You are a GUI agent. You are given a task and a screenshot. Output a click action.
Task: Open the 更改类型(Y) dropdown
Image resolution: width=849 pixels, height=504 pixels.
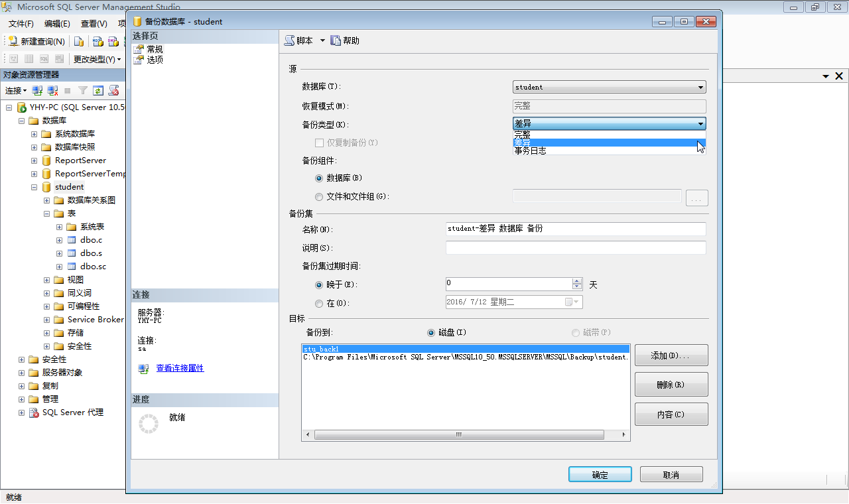tap(97, 59)
